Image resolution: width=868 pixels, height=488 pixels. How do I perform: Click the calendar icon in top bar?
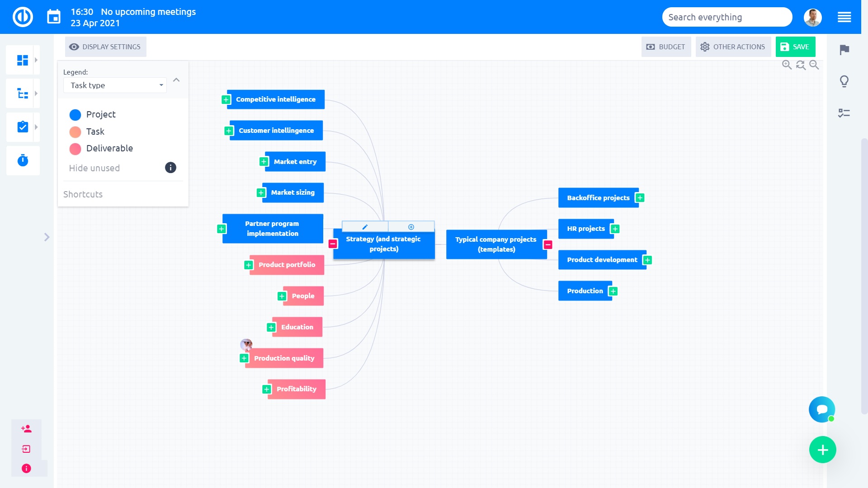(54, 17)
